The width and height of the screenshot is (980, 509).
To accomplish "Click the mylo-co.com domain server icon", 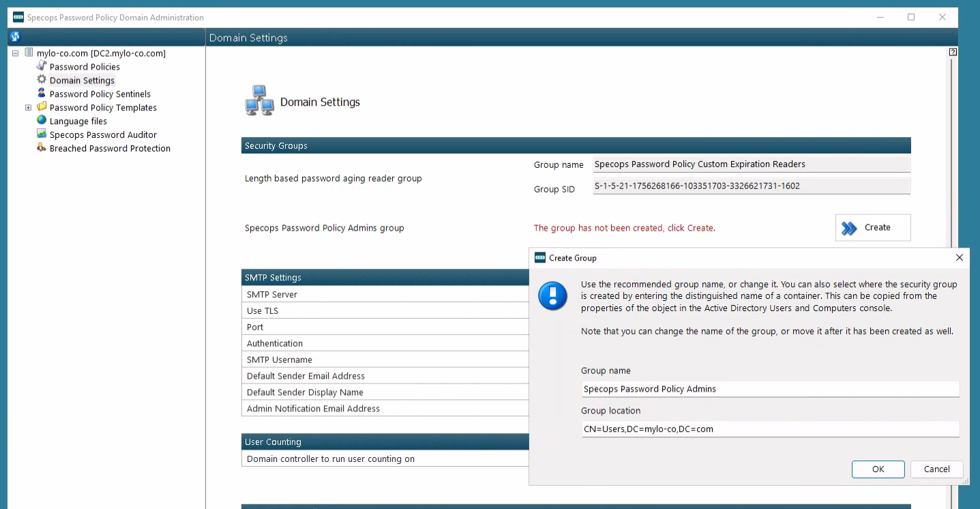I will click(x=29, y=53).
